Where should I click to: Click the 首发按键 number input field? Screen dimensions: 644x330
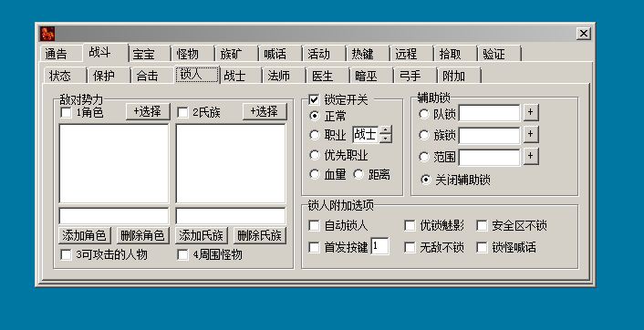379,246
